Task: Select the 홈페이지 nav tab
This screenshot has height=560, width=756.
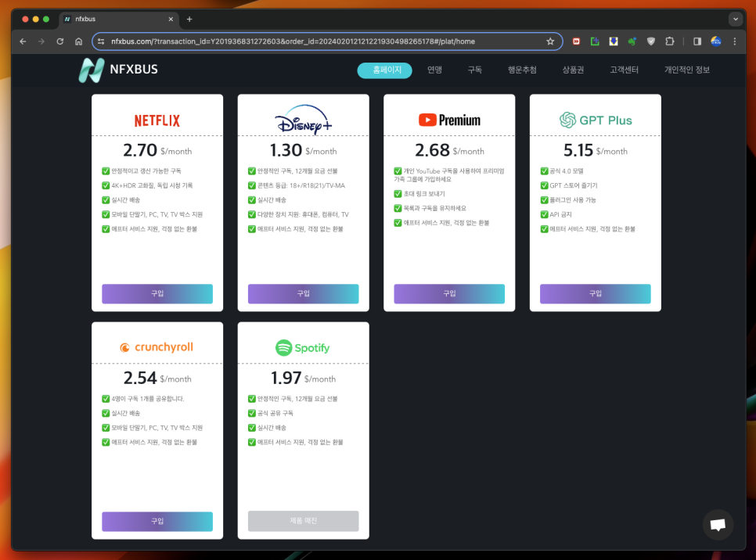Action: [384, 70]
